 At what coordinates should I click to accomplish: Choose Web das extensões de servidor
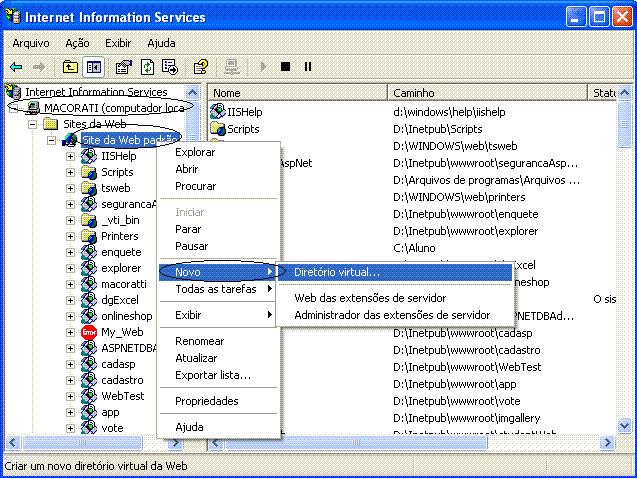(x=394, y=298)
